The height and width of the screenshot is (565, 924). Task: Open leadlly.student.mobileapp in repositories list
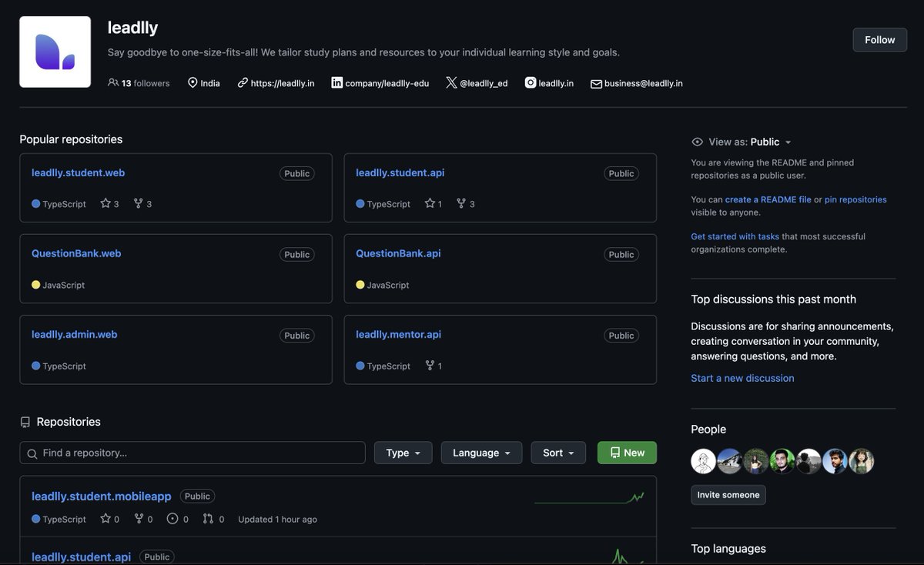click(x=101, y=496)
